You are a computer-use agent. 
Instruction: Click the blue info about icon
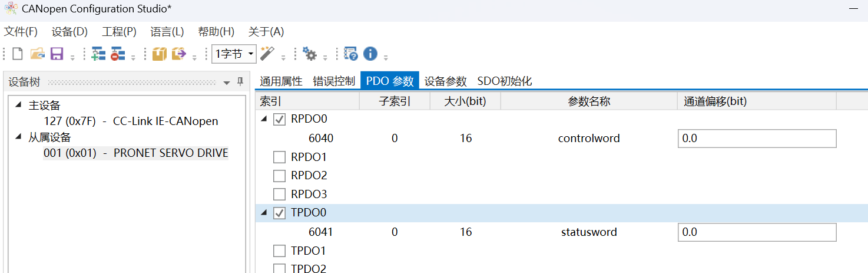point(370,54)
